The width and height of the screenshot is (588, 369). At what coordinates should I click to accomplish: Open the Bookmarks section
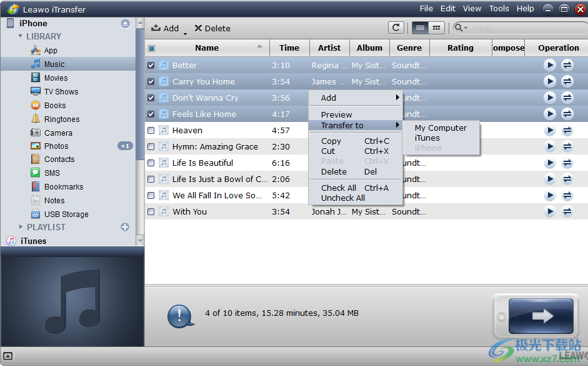(63, 187)
